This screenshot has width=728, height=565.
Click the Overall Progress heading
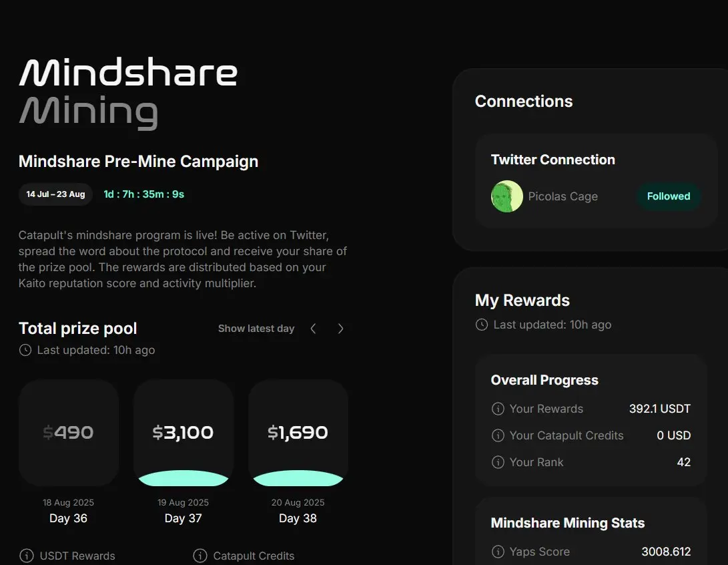[544, 380]
